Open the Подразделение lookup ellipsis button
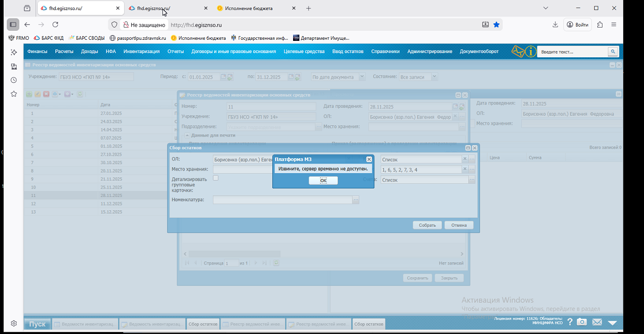644x334 pixels. (319, 127)
